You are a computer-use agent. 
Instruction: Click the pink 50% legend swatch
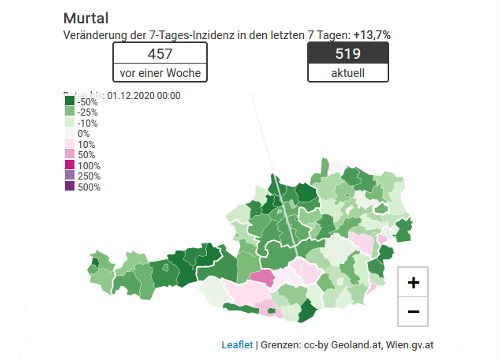pyautogui.click(x=70, y=154)
